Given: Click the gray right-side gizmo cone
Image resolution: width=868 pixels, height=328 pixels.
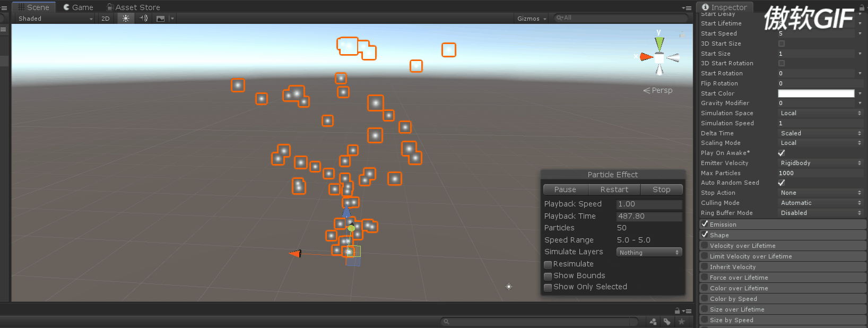Looking at the screenshot, I should coord(673,58).
